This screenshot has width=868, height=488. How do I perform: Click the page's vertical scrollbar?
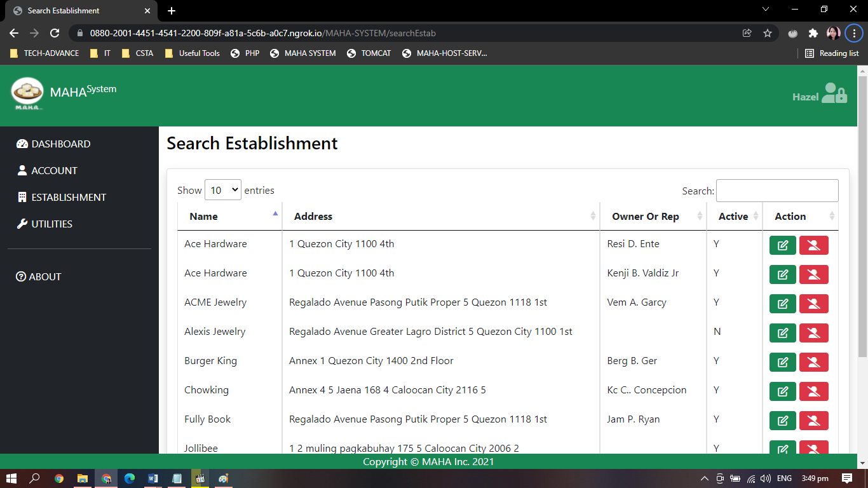862,216
